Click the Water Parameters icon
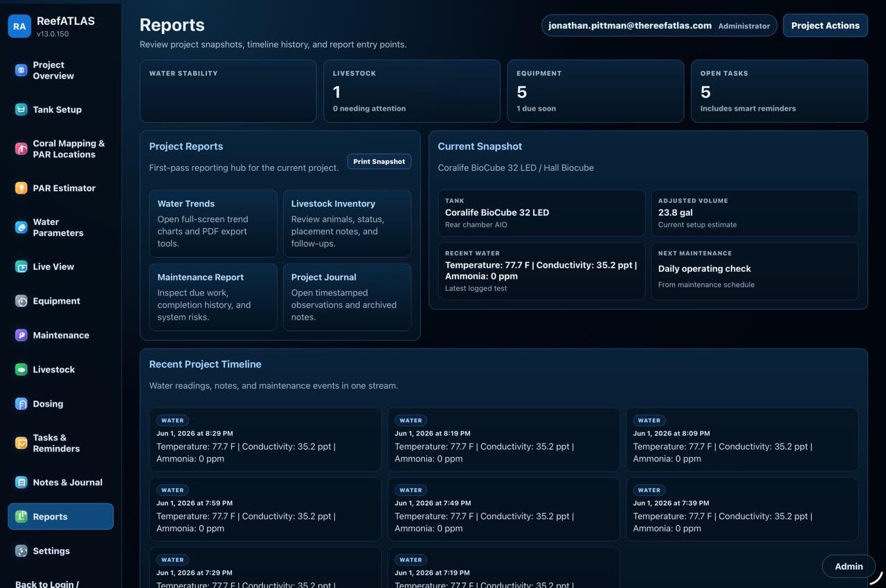 pyautogui.click(x=21, y=227)
